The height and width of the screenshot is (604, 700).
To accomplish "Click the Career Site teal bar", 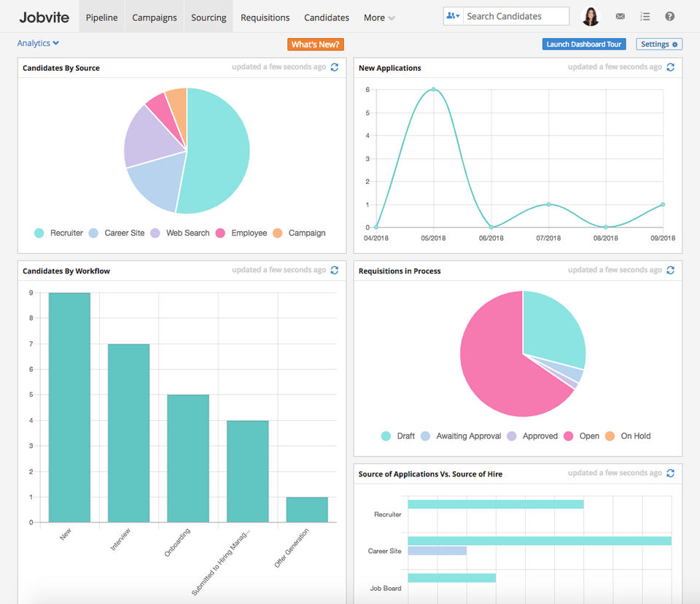I will [540, 541].
